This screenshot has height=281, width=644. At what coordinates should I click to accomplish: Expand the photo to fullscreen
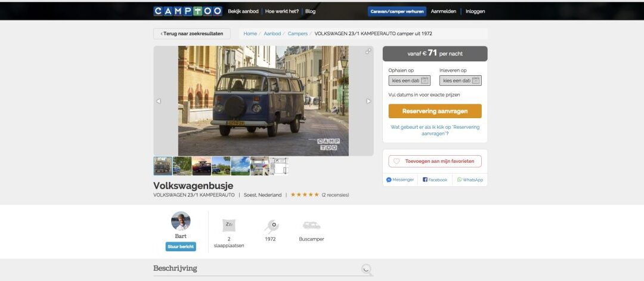point(368,51)
